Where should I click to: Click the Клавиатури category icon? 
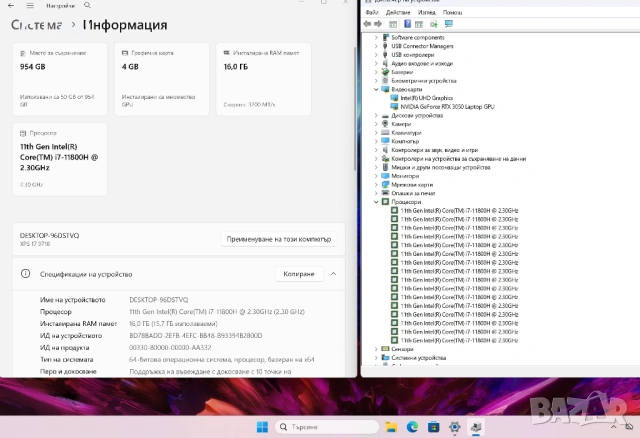point(385,132)
